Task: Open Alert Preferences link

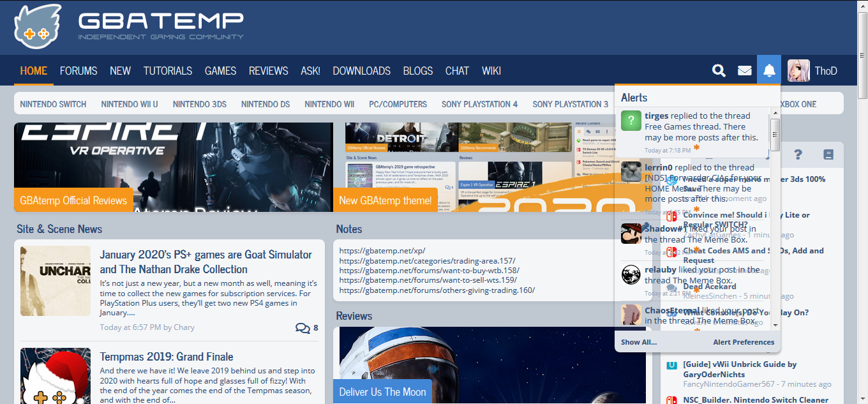Action: coord(744,342)
